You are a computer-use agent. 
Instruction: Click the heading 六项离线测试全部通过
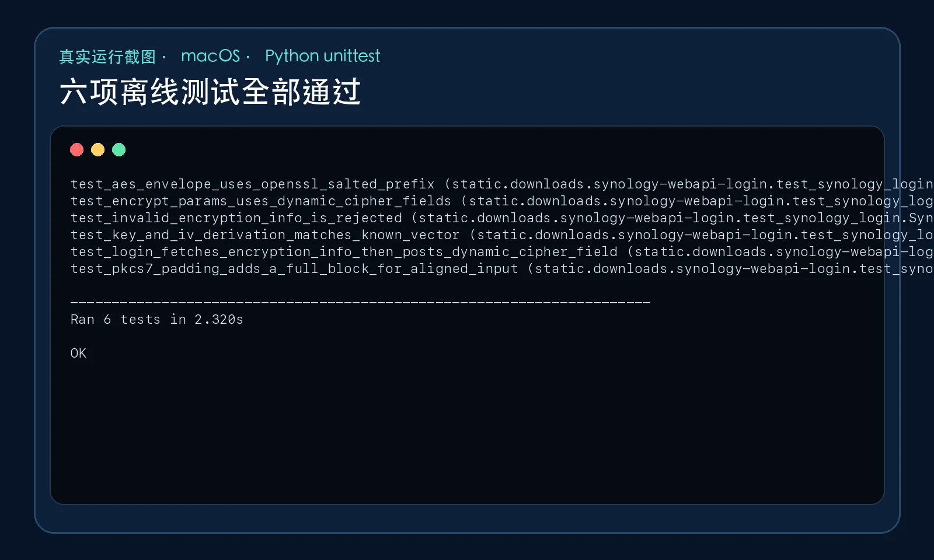coord(210,92)
